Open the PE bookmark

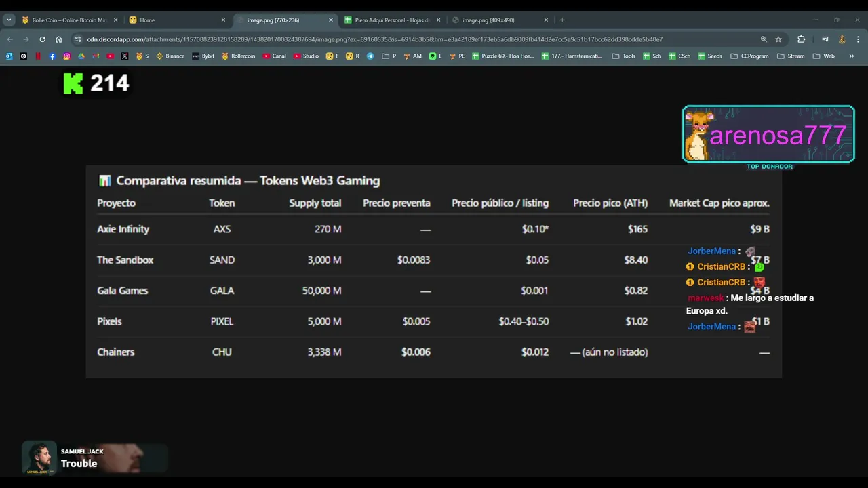pos(457,56)
